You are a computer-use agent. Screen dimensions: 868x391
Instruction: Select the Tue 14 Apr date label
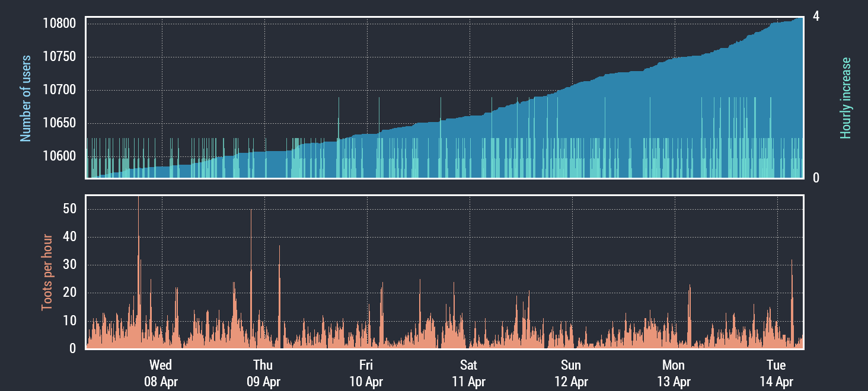pyautogui.click(x=776, y=373)
